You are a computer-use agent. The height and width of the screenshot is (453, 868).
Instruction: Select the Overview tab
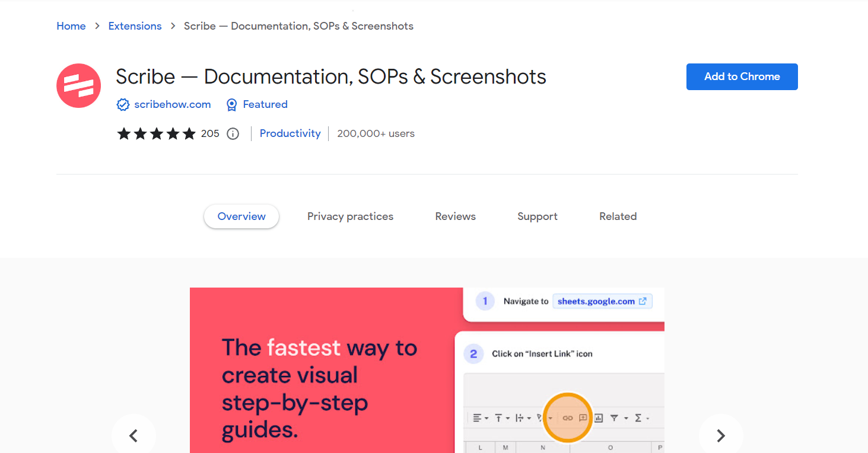click(241, 216)
